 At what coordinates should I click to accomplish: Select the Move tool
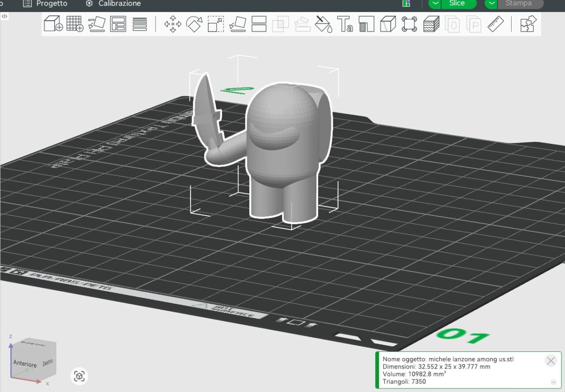[173, 24]
